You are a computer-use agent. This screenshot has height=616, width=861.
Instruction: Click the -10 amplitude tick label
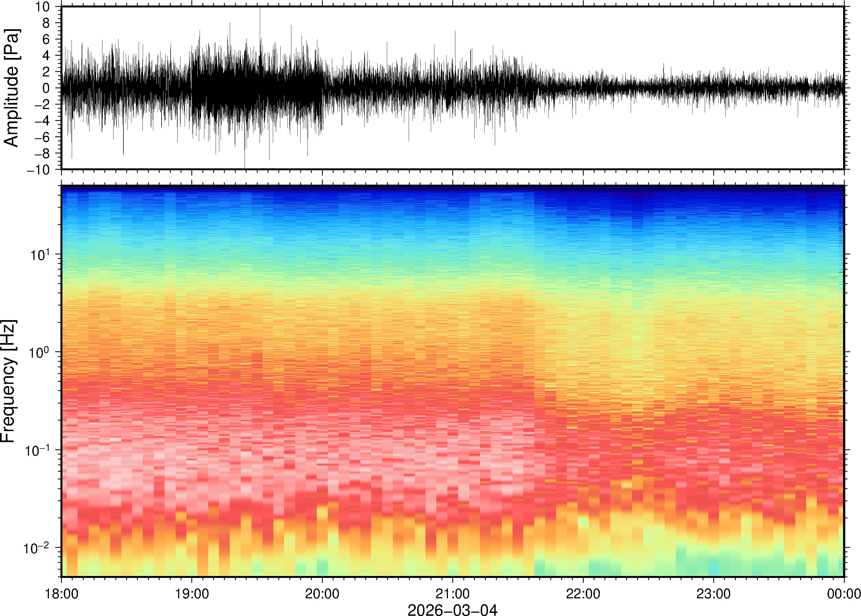[x=38, y=169]
